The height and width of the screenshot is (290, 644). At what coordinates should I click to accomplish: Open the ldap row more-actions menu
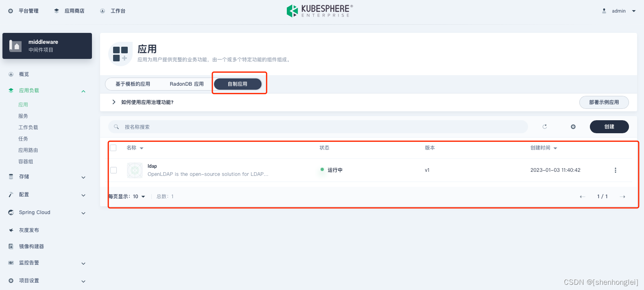[616, 170]
